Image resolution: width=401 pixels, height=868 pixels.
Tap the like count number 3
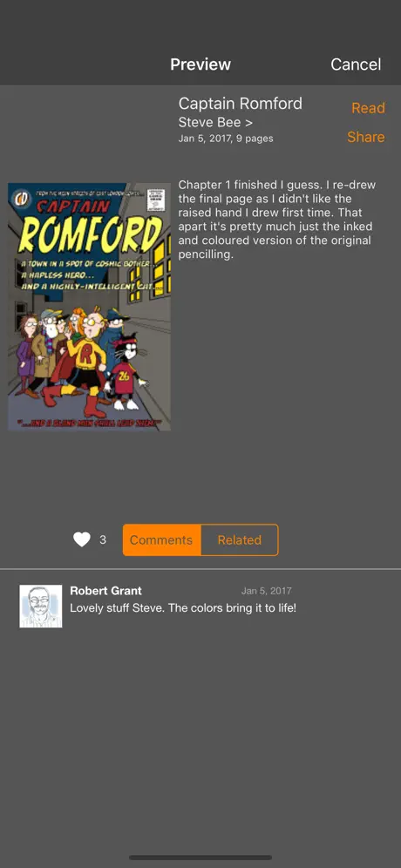coord(103,539)
